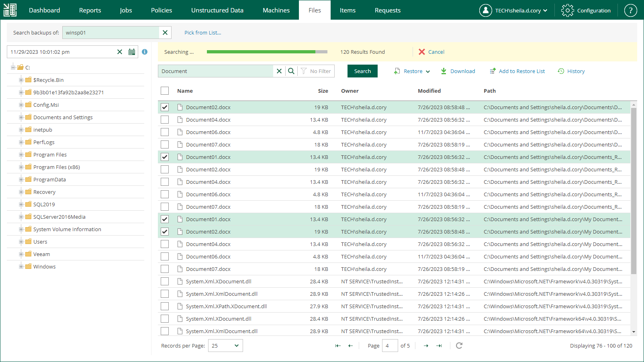
Task: Clear the winsp01 backup search field
Action: (165, 33)
